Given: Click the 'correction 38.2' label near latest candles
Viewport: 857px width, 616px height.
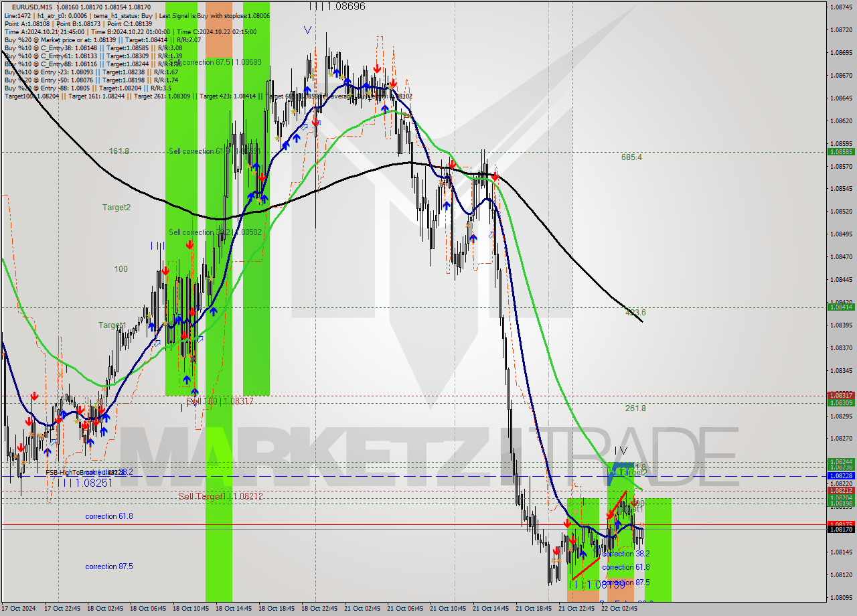Looking at the screenshot, I should click(x=626, y=554).
